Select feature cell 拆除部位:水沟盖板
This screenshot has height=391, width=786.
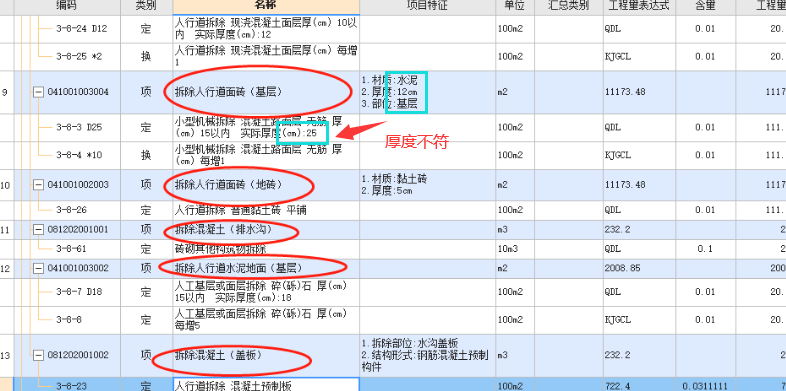(x=428, y=355)
